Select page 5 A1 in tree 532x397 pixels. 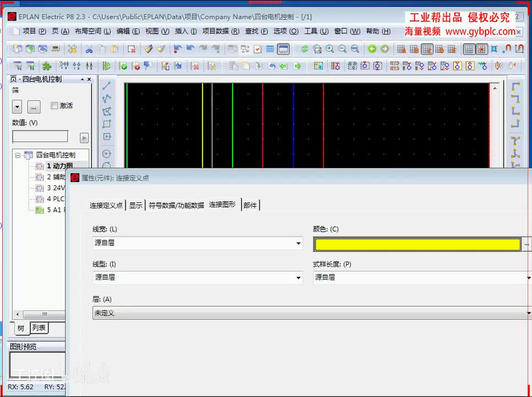click(x=55, y=210)
